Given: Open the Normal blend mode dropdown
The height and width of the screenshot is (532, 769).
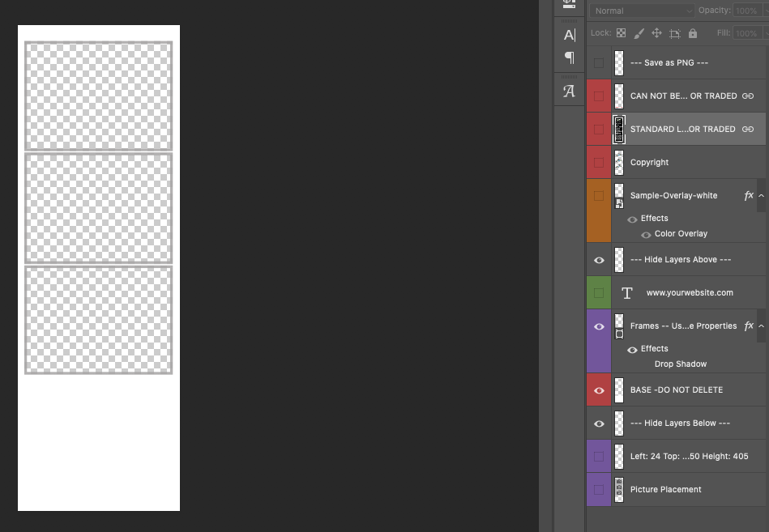Looking at the screenshot, I should [x=642, y=11].
